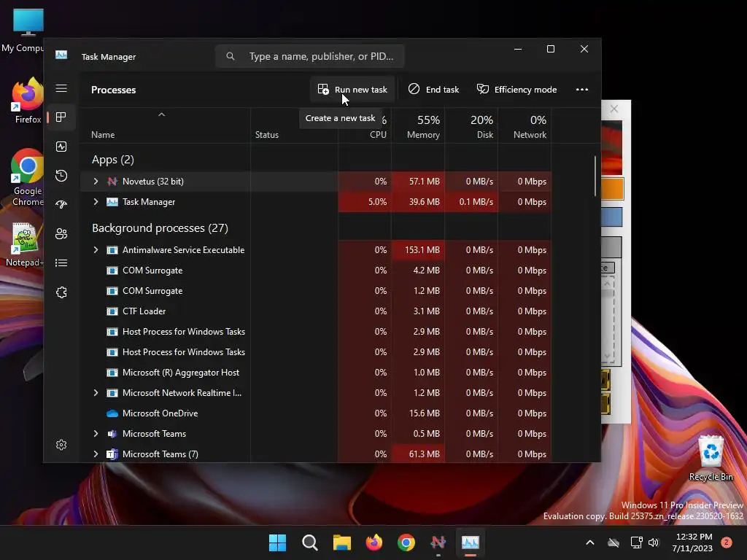747x560 pixels.
Task: Click the 57.1 MB memory cell
Action: click(418, 182)
